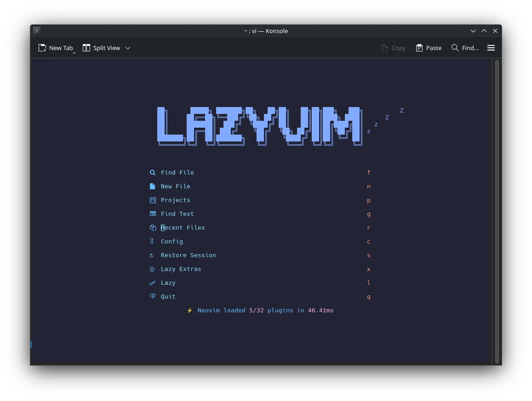Click the New Tab label
The width and height of the screenshot is (532, 401).
[61, 48]
